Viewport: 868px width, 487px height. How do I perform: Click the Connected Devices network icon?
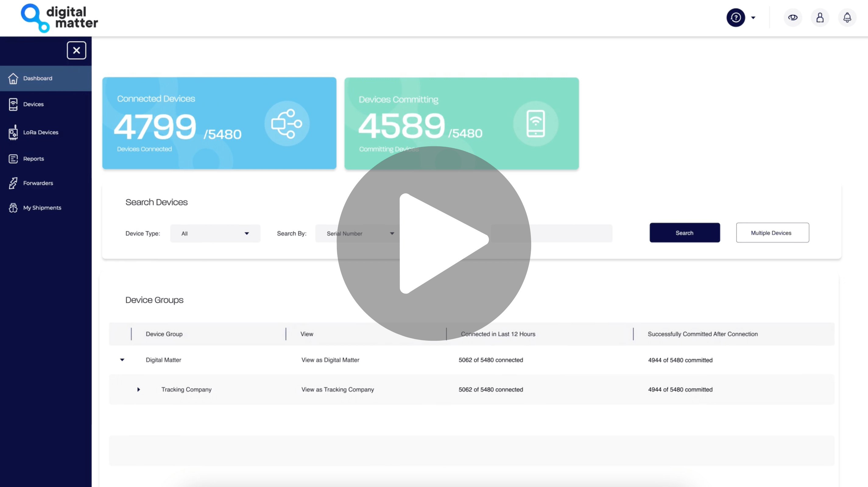pyautogui.click(x=287, y=124)
